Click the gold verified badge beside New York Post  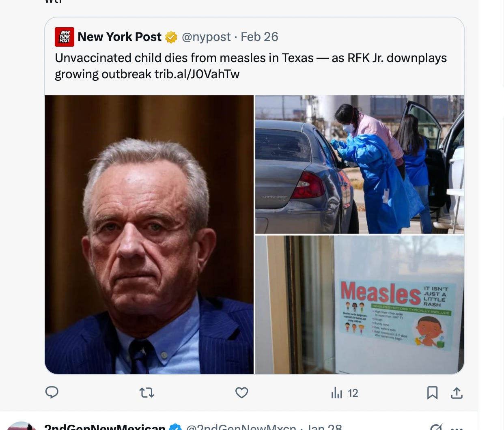pyautogui.click(x=171, y=37)
